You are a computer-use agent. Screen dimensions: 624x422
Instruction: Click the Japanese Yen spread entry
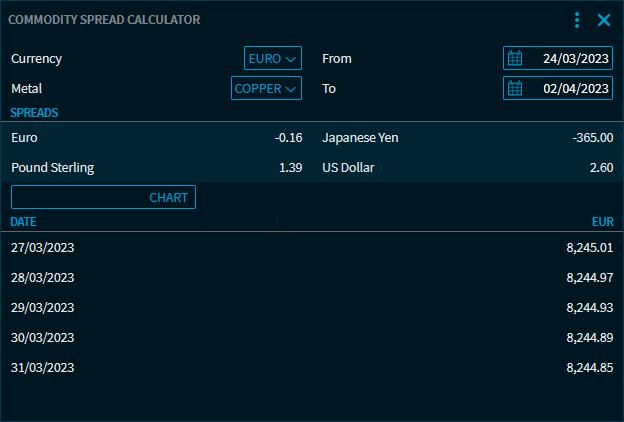point(360,138)
